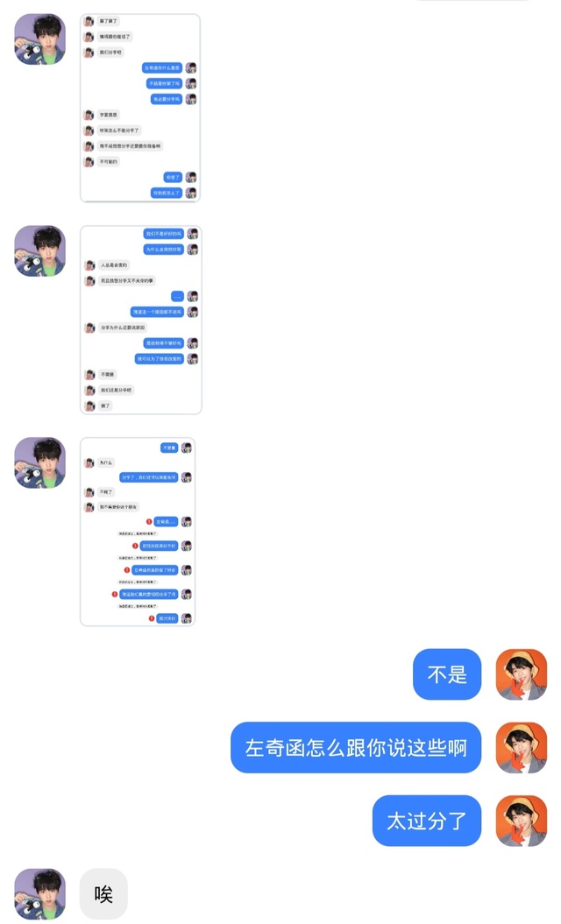Open the third shared screenshot with red error icons
561x924 pixels.
[138, 532]
